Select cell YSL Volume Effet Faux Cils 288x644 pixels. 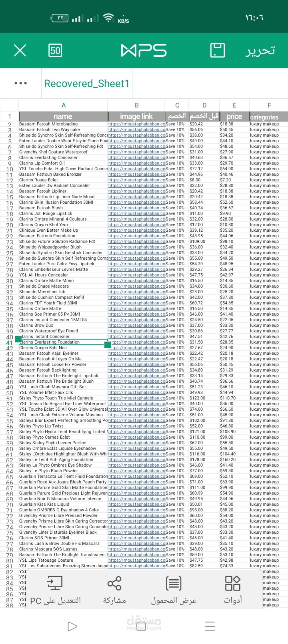(x=63, y=392)
